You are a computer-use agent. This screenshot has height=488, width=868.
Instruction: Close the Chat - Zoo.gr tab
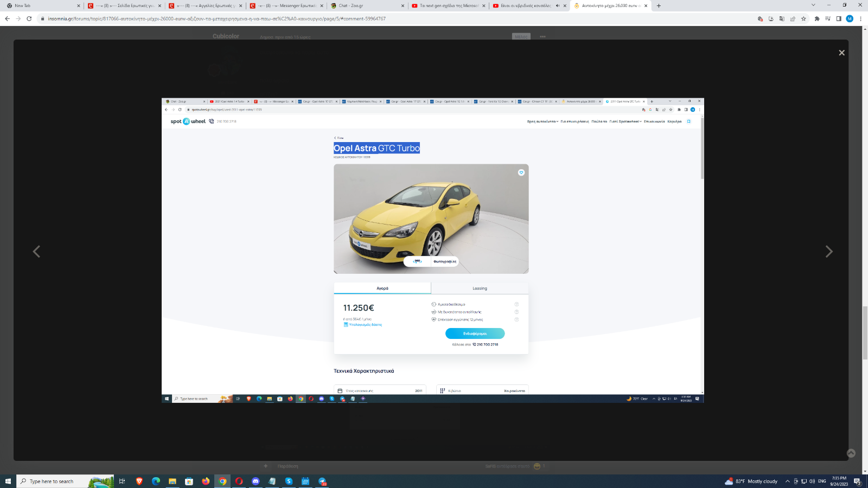pos(403,5)
